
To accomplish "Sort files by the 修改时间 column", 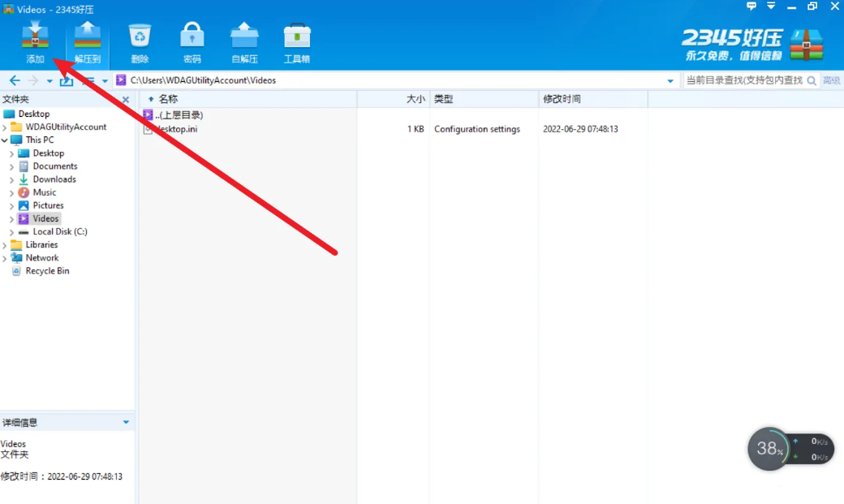I will click(562, 99).
